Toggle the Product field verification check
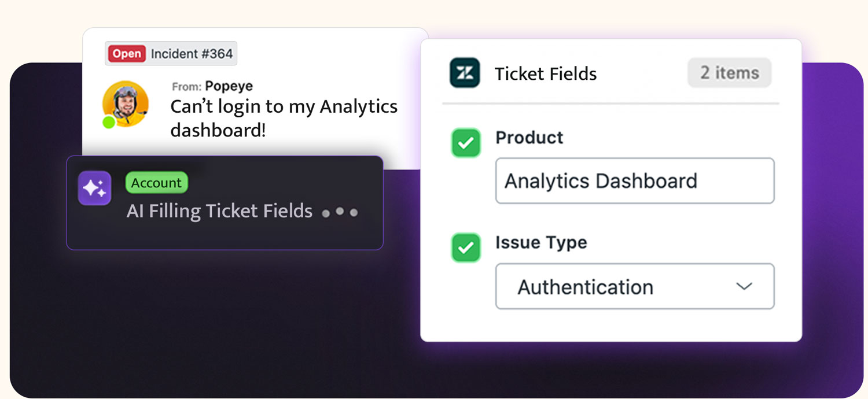Viewport: 868px width, 399px height. coord(466,143)
